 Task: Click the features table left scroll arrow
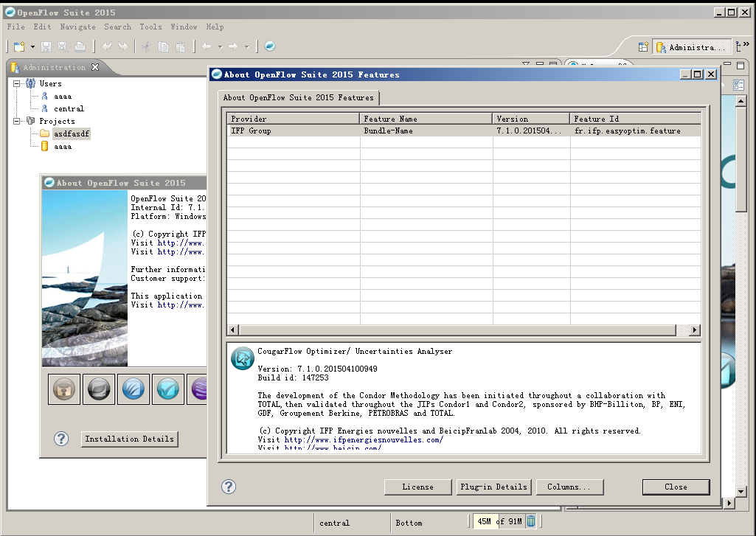(x=233, y=330)
